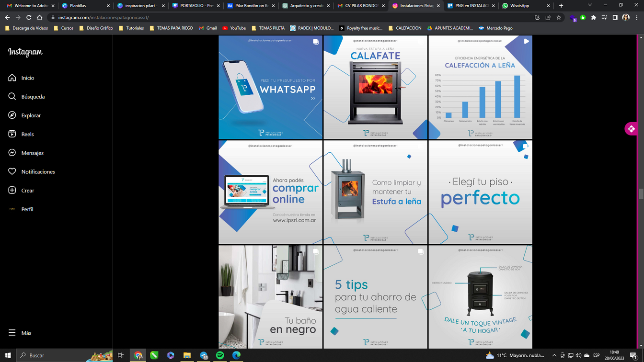Open the Explorar compass icon
Screen dimensions: 644x362
pos(12,115)
